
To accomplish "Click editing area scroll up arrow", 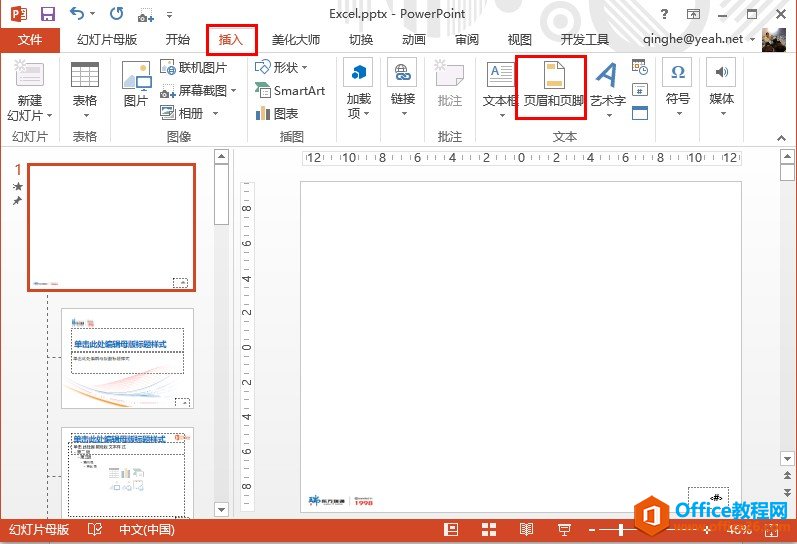I will click(787, 156).
